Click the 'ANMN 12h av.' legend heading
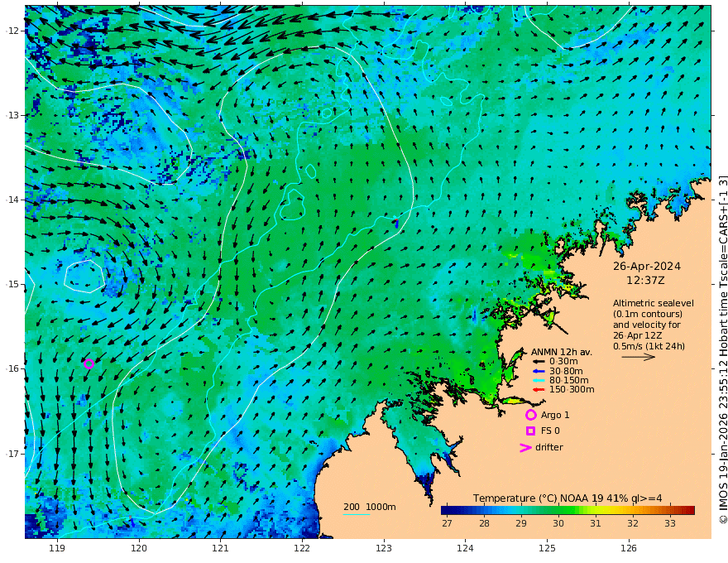Image resolution: width=728 pixels, height=563 pixels. coord(562,352)
